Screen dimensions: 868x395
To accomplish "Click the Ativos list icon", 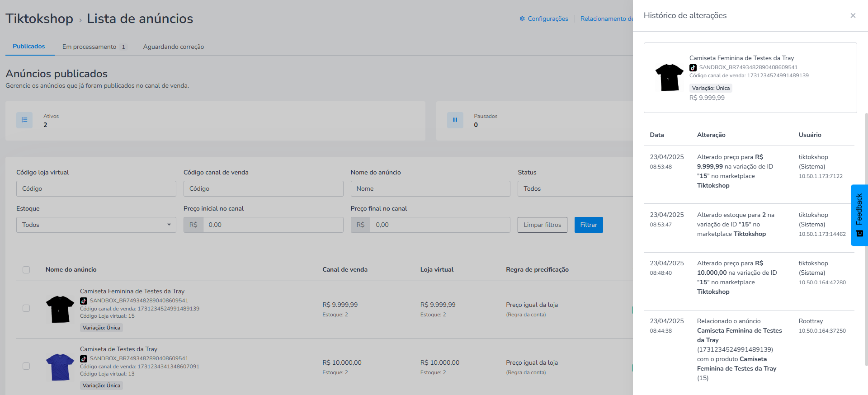I will [24, 120].
